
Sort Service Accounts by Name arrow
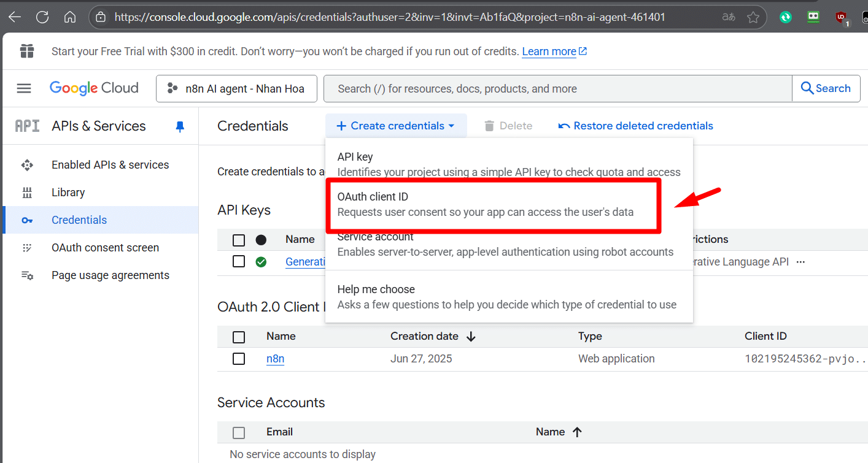577,432
